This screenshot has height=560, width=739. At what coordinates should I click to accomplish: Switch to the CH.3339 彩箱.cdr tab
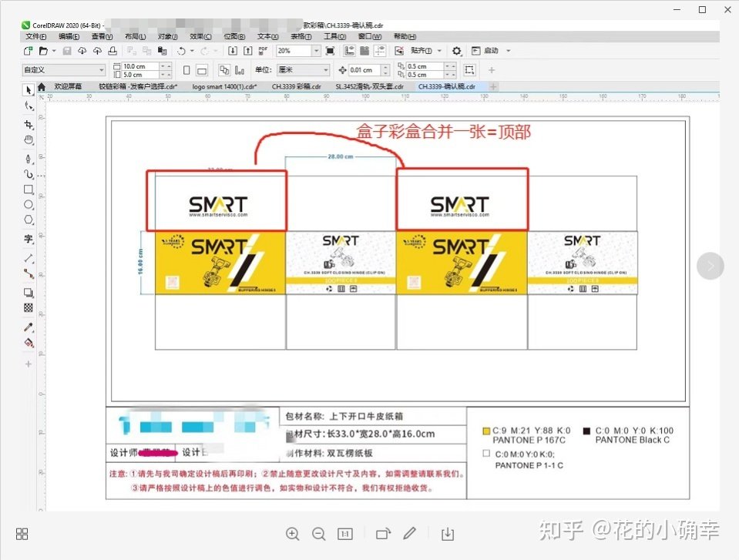pyautogui.click(x=296, y=87)
